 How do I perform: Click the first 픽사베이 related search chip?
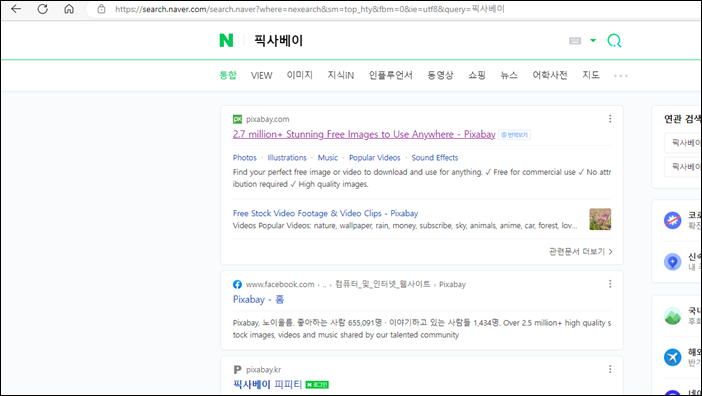pyautogui.click(x=683, y=143)
